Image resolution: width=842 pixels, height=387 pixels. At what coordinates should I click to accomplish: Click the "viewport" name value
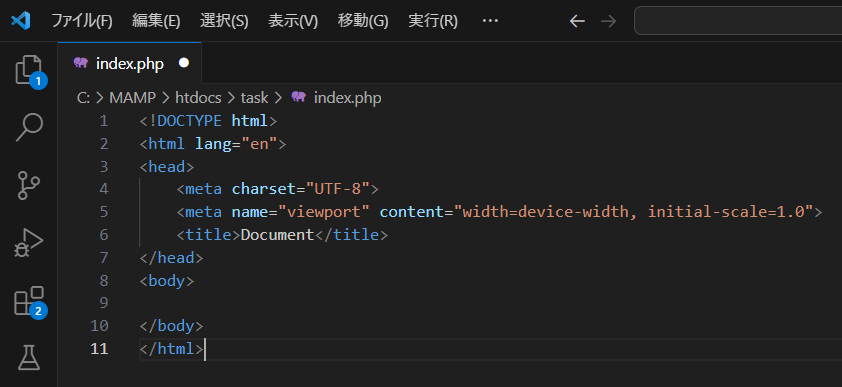point(324,212)
